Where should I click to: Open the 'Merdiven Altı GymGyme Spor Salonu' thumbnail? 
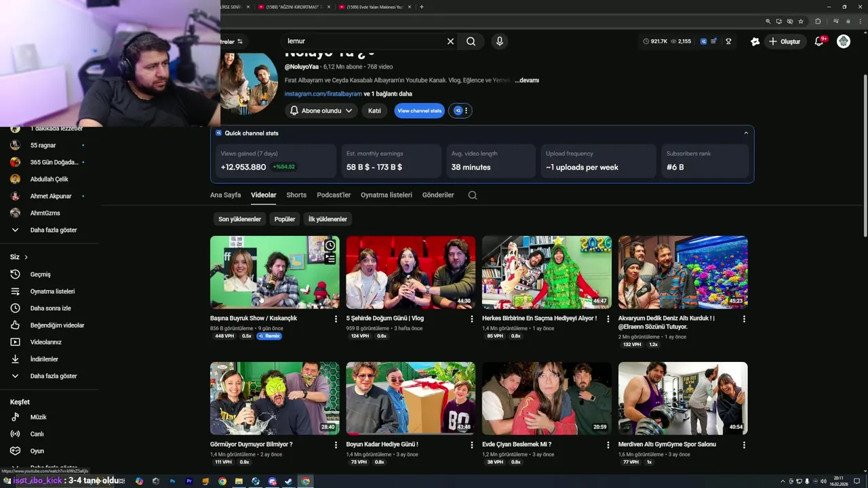point(683,399)
